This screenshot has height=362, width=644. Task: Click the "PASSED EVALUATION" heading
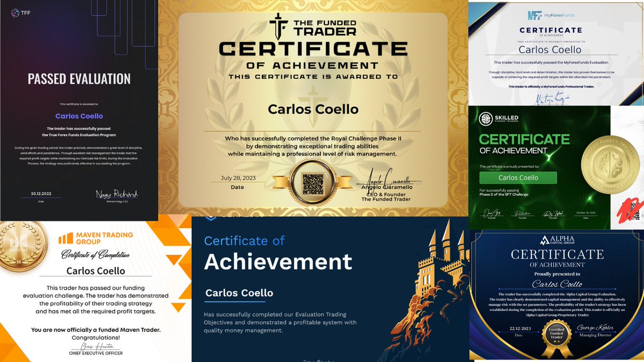79,79
